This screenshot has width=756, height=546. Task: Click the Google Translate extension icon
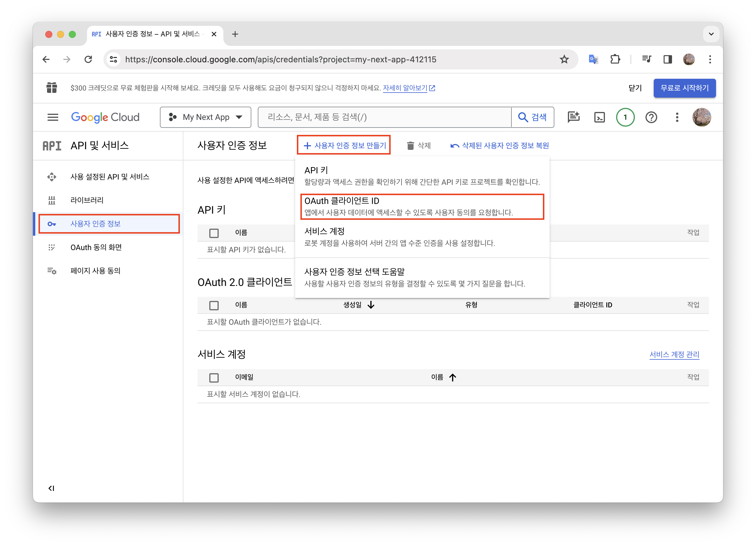coord(593,59)
